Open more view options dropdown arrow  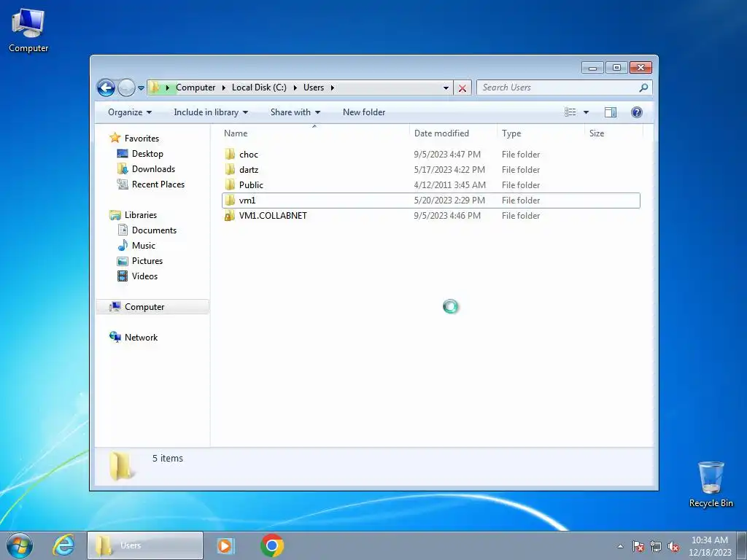pyautogui.click(x=587, y=112)
